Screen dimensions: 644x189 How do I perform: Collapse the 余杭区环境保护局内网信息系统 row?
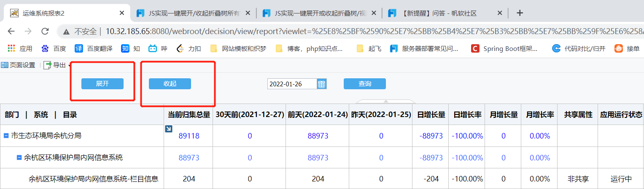tap(19, 157)
